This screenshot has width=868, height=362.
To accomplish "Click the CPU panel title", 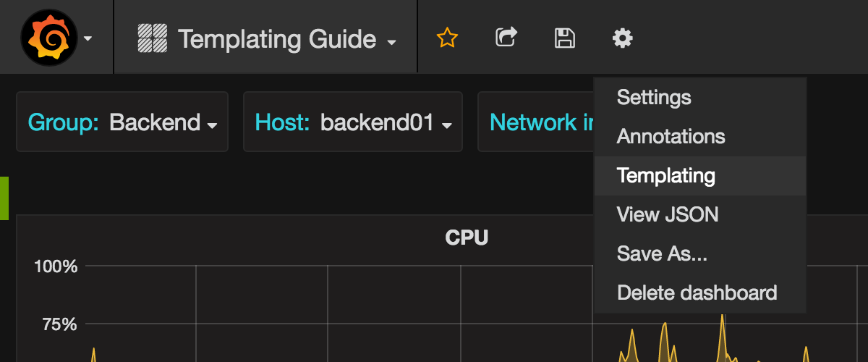I will coord(467,237).
